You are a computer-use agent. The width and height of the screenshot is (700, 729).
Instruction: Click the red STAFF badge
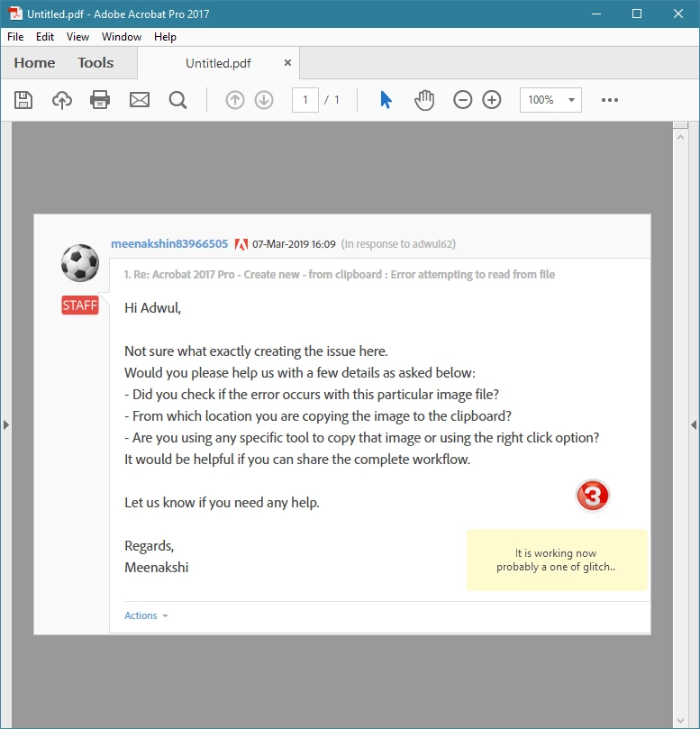pyautogui.click(x=80, y=305)
